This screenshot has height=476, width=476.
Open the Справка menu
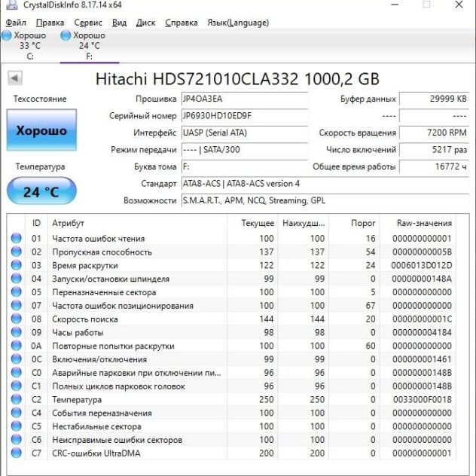point(181,23)
